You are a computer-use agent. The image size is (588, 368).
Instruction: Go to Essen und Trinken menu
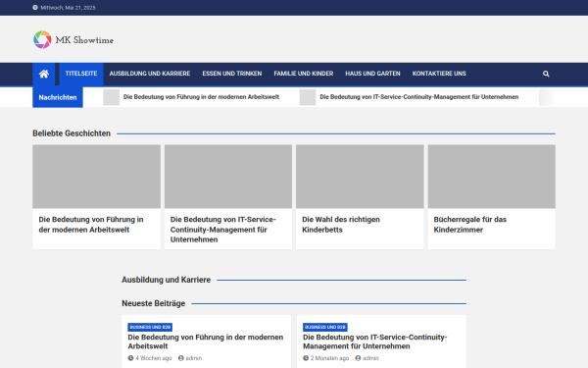coord(232,74)
